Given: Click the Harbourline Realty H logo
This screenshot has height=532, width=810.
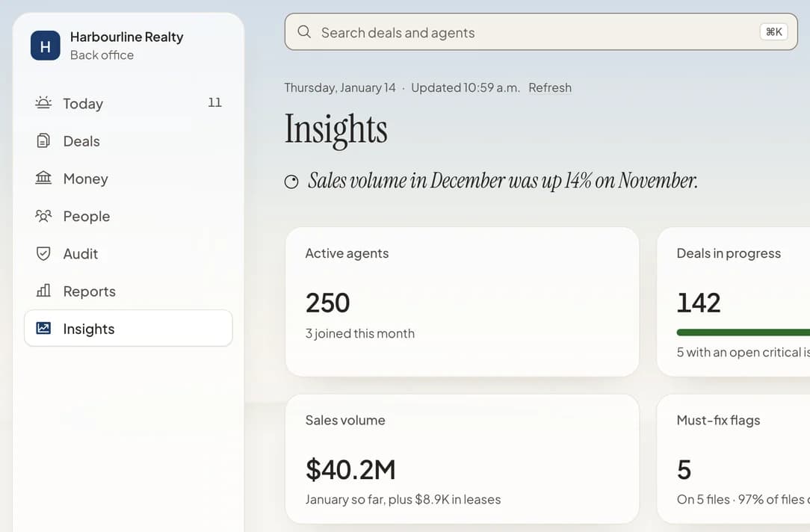Looking at the screenshot, I should (46, 46).
